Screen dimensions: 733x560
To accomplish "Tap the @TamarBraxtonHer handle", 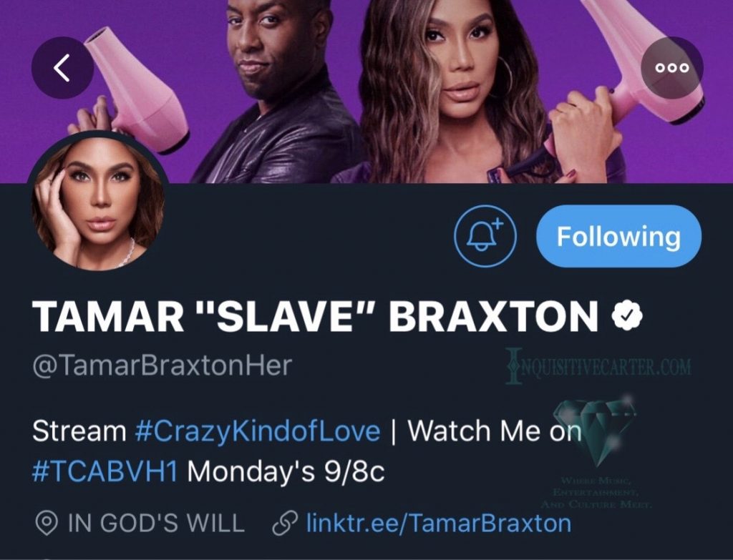I will pos(162,365).
